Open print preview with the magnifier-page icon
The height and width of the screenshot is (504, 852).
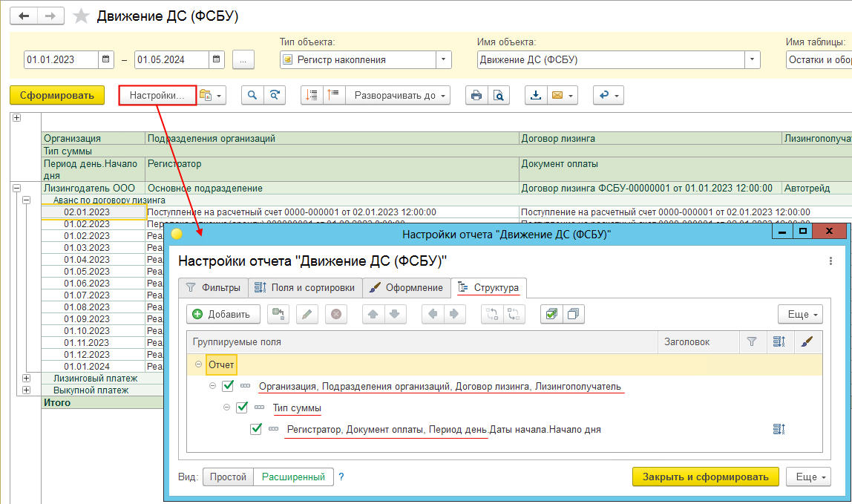499,95
